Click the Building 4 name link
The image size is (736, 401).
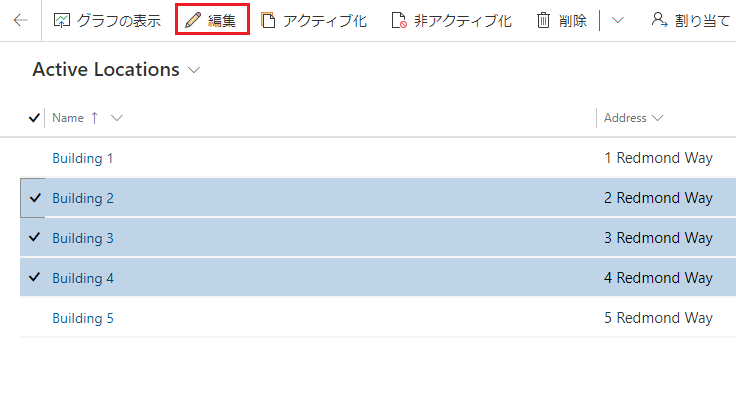[83, 278]
